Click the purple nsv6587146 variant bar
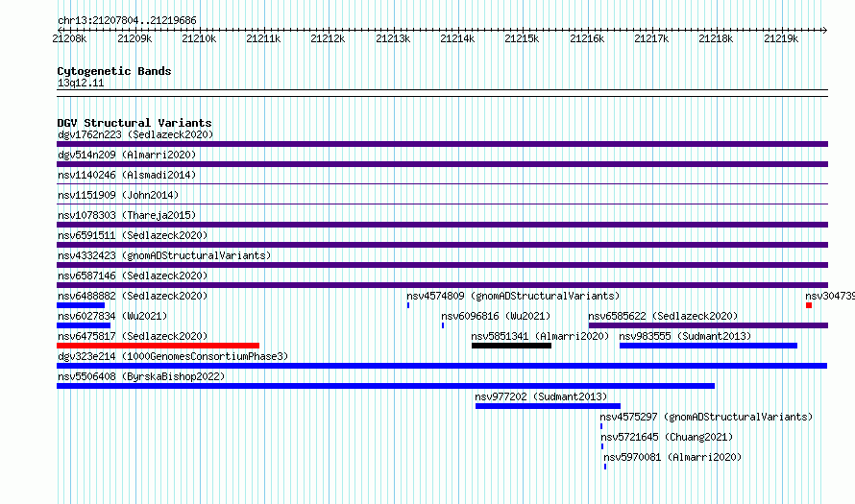Image resolution: width=855 pixels, height=504 pixels. pos(442,285)
